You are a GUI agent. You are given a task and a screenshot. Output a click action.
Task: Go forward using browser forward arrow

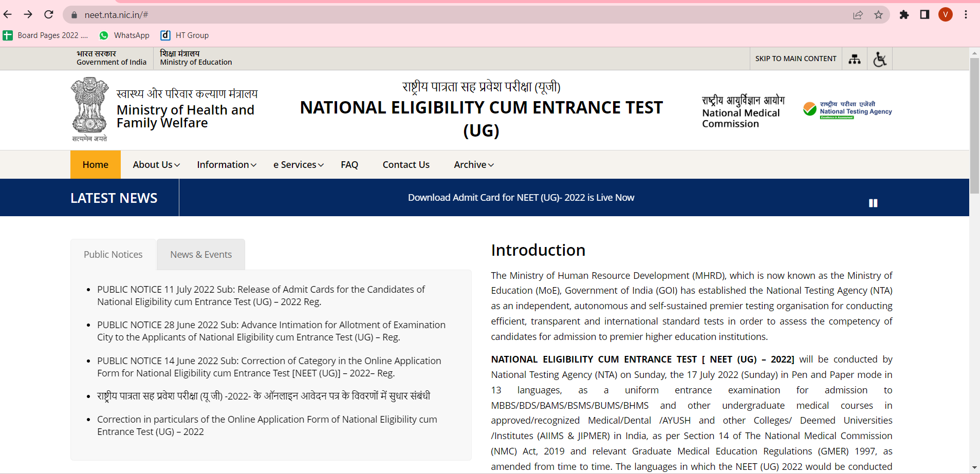click(x=28, y=14)
